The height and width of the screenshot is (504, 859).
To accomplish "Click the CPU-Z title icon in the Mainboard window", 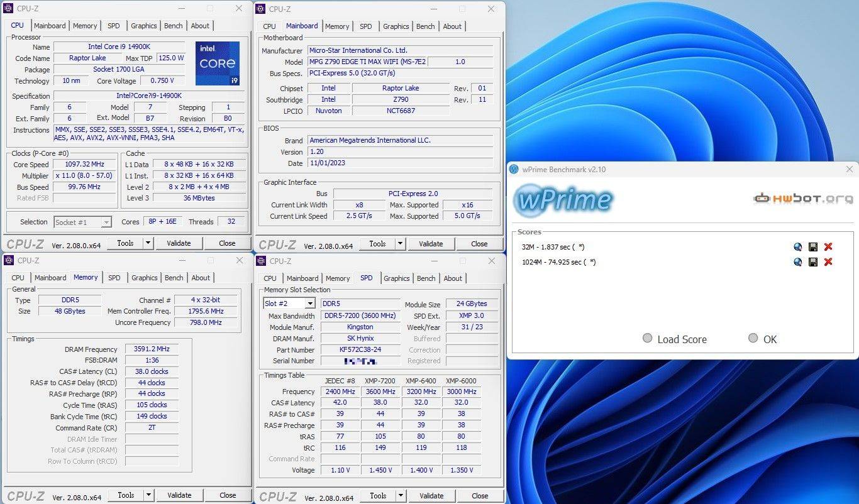I will click(261, 9).
